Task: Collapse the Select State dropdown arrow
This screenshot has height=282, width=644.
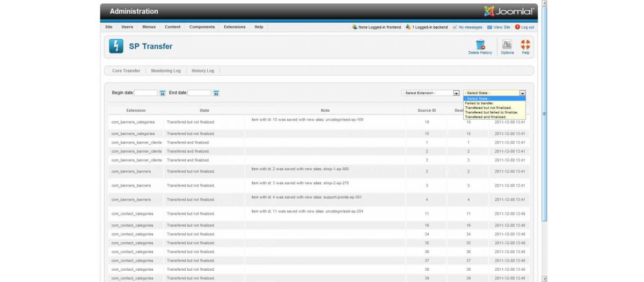Action: pos(522,93)
